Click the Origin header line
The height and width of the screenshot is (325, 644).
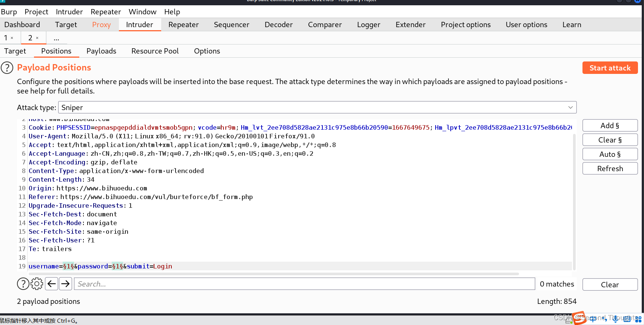click(88, 188)
